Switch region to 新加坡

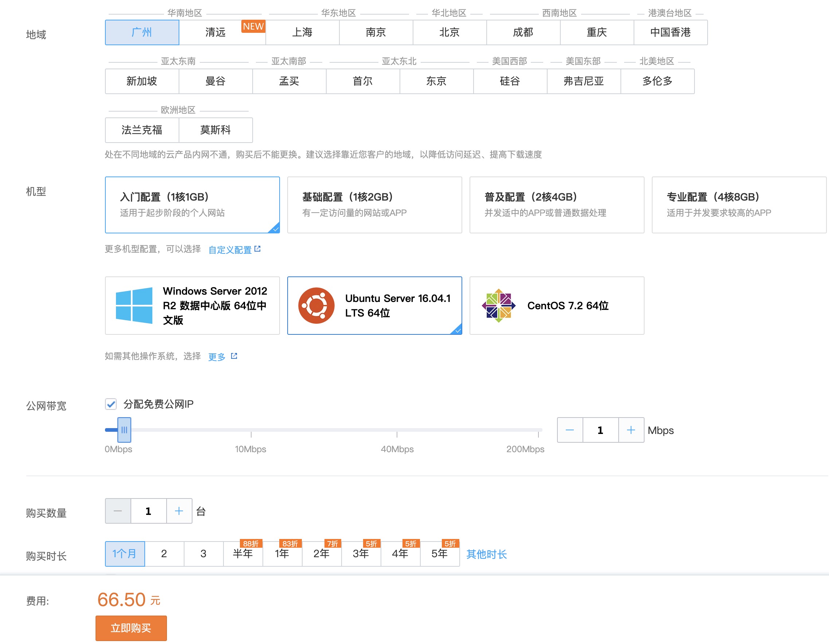tap(142, 81)
